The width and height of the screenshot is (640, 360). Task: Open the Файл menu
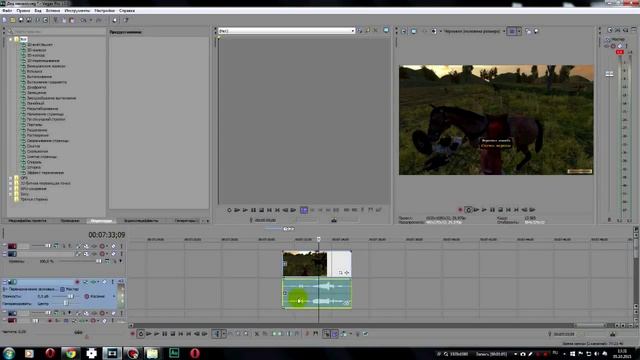(x=7, y=11)
